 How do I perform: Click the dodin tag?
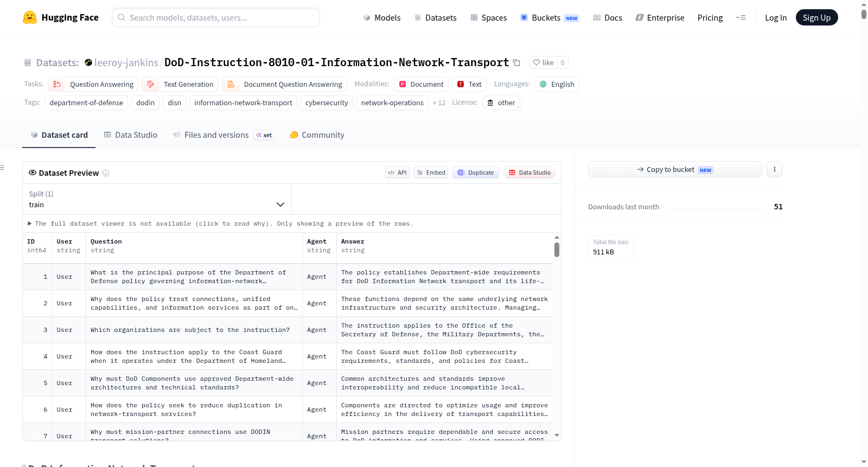coord(145,103)
